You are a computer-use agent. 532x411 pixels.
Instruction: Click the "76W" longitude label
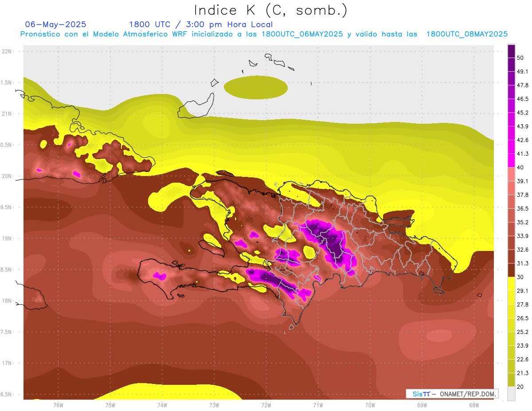pos(58,406)
